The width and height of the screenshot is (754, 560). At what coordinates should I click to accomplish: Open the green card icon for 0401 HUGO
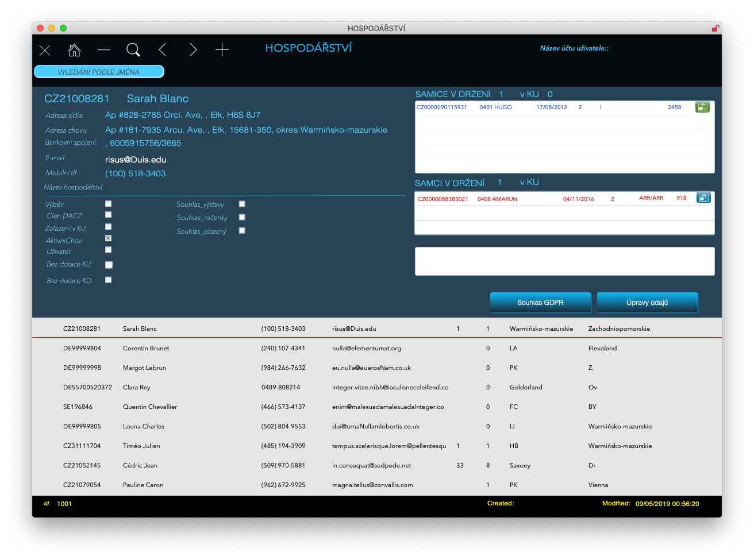pyautogui.click(x=702, y=107)
